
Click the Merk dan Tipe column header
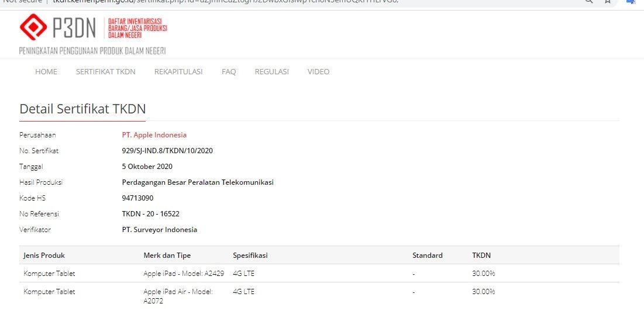(x=167, y=256)
